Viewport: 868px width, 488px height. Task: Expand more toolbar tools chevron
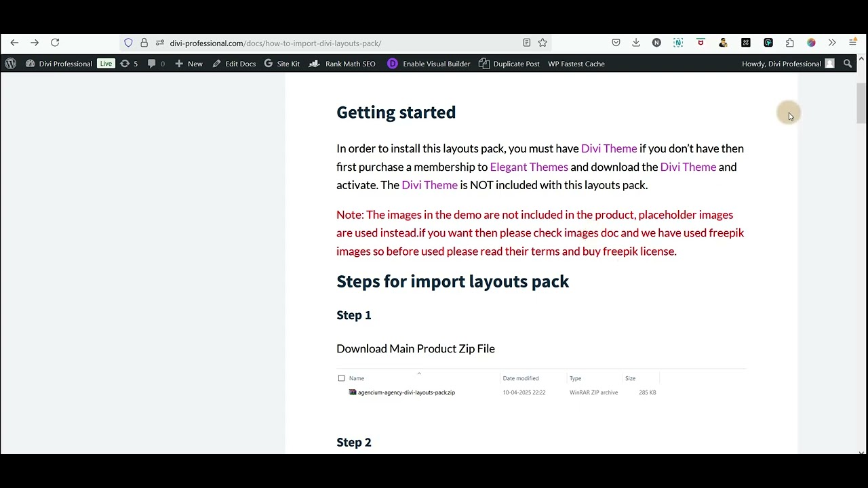pos(832,43)
